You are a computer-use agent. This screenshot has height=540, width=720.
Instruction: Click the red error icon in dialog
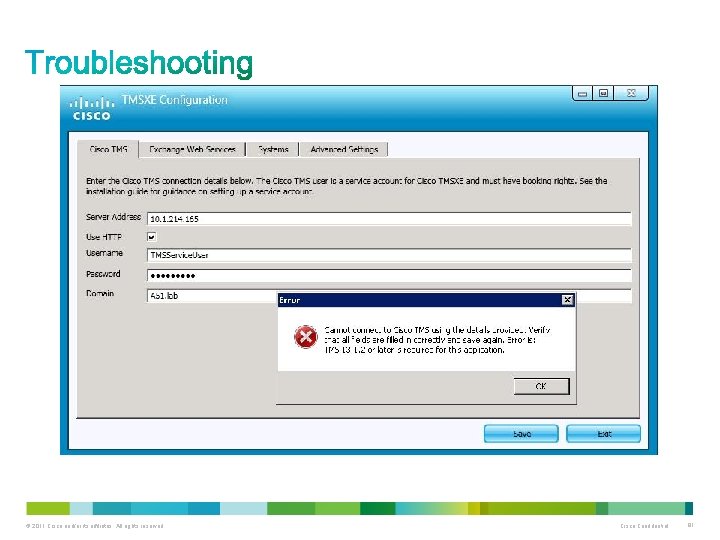306,337
